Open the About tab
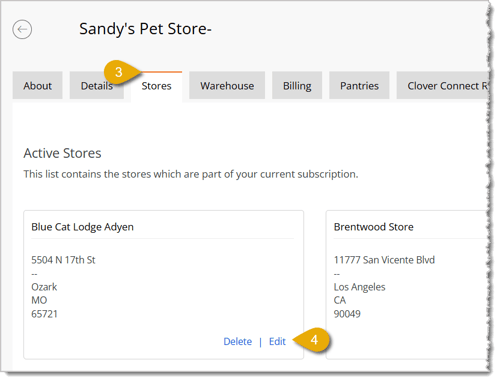Screen dimensions: 500x381 tap(38, 86)
